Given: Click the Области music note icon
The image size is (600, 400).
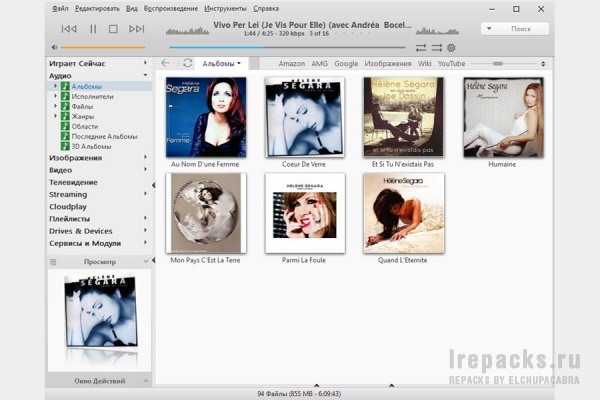Looking at the screenshot, I should (x=65, y=126).
